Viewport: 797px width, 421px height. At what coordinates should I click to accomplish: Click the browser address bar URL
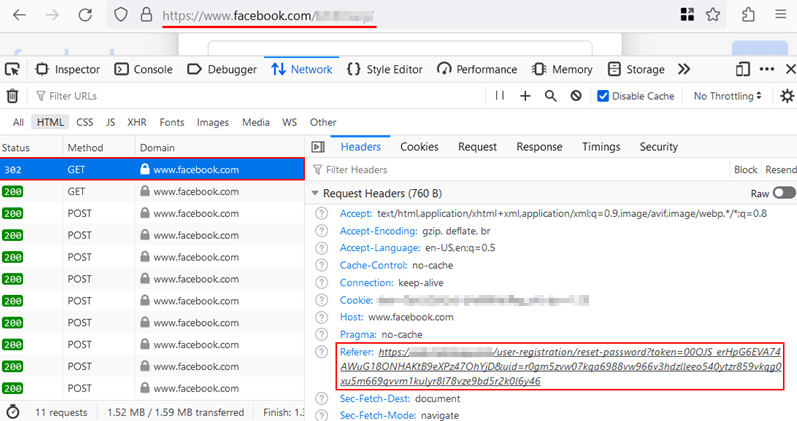[268, 16]
